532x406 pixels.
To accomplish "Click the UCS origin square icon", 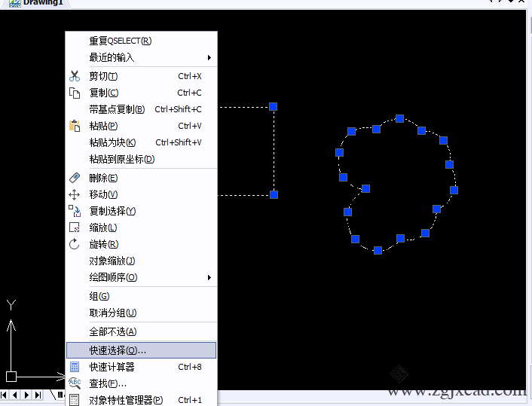I will point(11,377).
